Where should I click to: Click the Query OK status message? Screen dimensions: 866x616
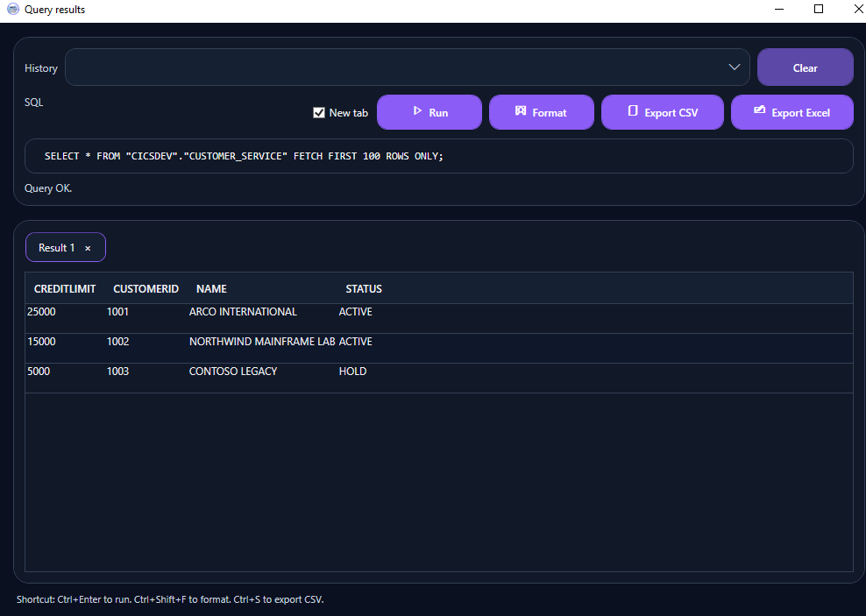click(48, 188)
